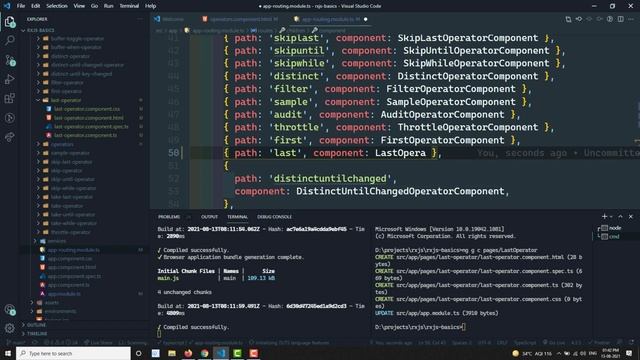
Task: Open the Selection menu
Action: tap(57, 6)
